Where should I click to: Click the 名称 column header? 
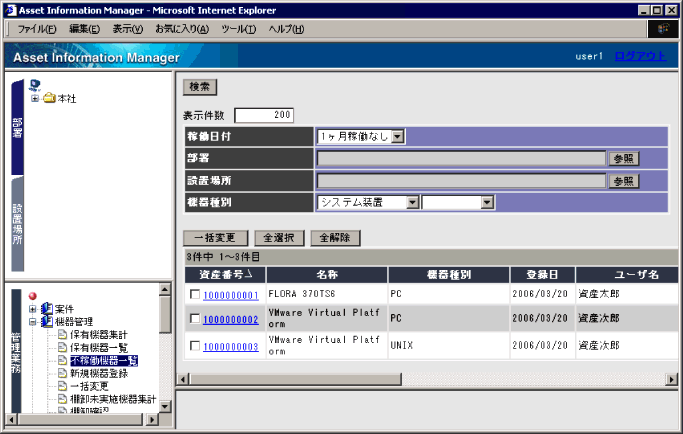(327, 275)
